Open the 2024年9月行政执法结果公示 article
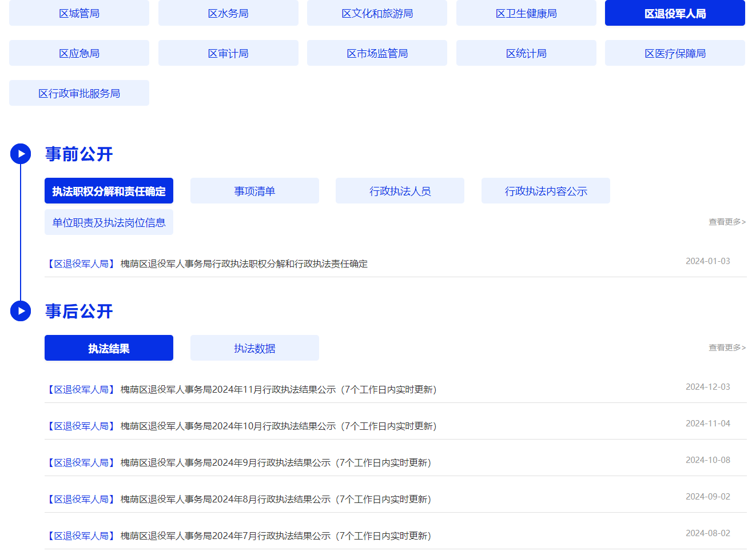This screenshot has width=756, height=555. 276,462
